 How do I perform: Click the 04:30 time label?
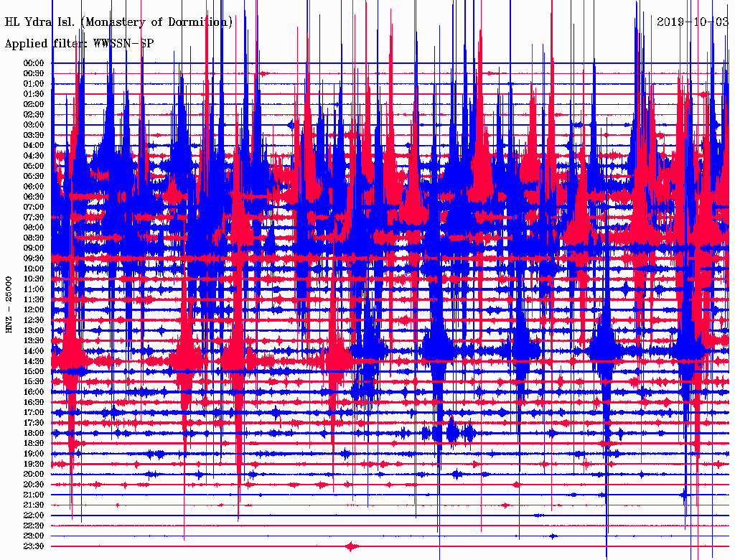point(34,156)
